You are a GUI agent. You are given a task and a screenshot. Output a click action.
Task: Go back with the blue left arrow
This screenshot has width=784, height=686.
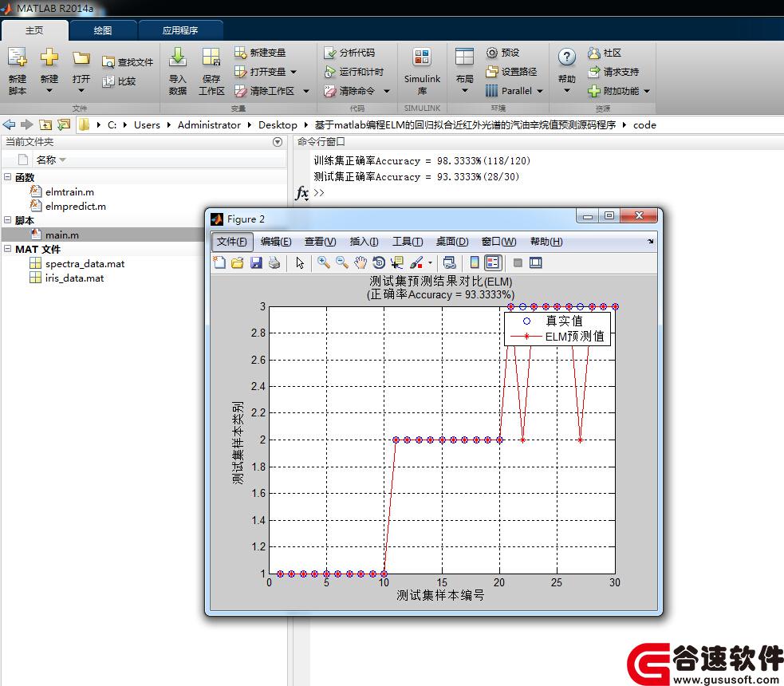click(x=9, y=124)
